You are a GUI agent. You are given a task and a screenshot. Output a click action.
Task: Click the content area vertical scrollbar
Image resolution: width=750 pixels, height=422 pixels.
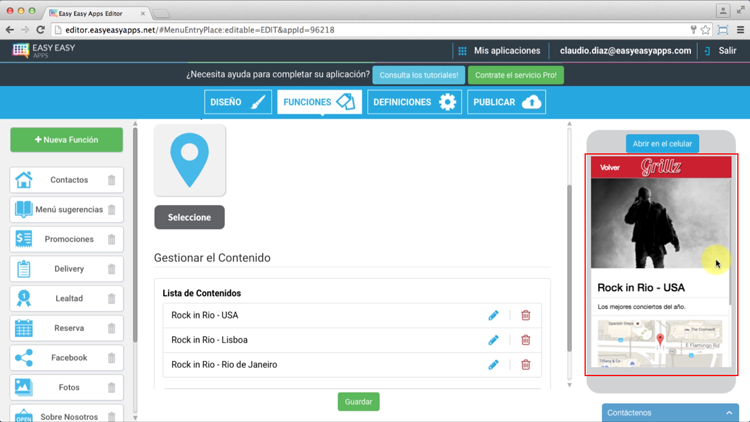tap(569, 268)
